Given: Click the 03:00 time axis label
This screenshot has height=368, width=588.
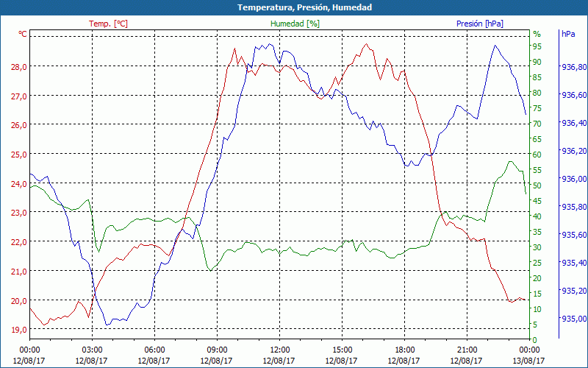Looking at the screenshot, I should coord(92,350).
